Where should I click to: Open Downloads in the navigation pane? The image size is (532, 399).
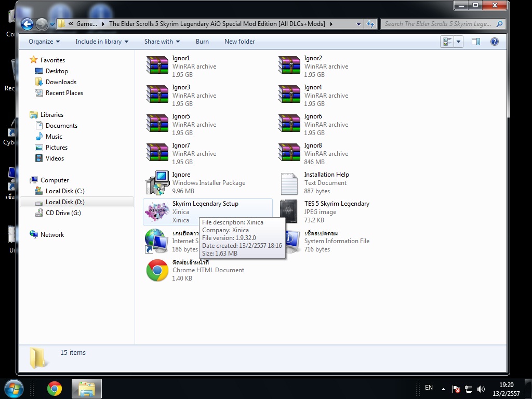pyautogui.click(x=61, y=82)
